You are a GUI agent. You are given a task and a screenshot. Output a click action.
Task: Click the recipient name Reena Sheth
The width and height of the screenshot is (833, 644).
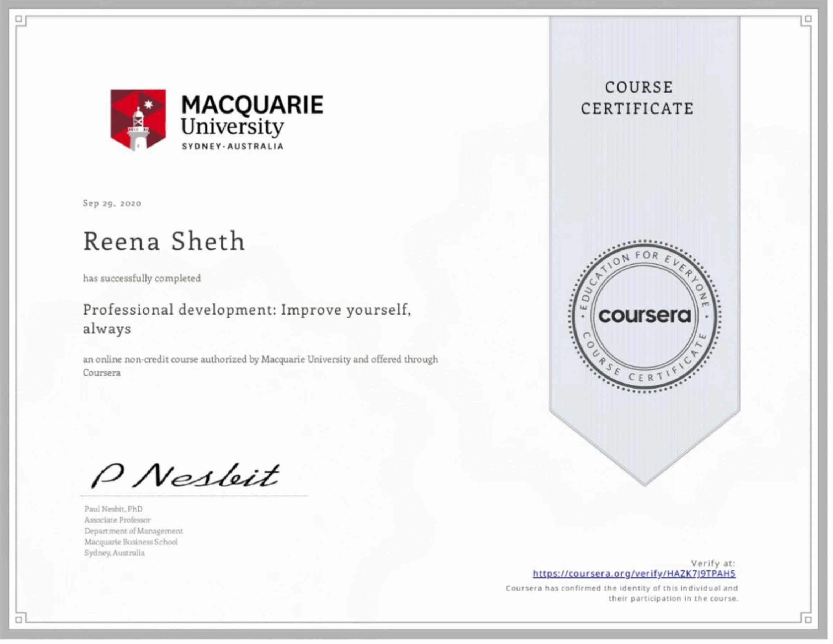click(x=164, y=242)
